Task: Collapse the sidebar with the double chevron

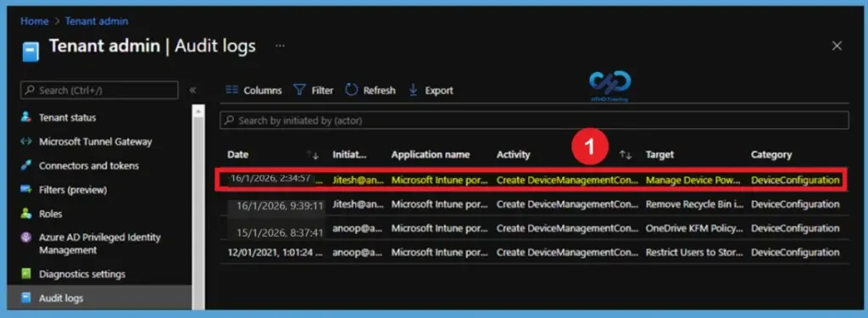Action: pyautogui.click(x=192, y=90)
